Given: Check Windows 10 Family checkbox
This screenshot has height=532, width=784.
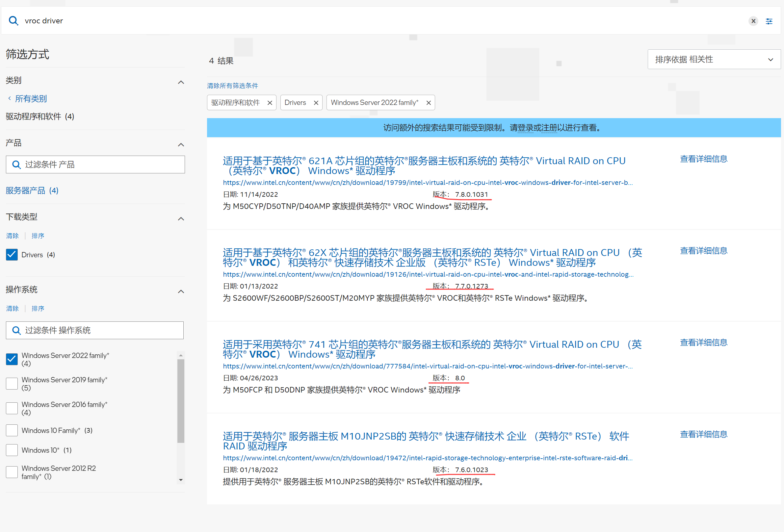Looking at the screenshot, I should pos(12,431).
